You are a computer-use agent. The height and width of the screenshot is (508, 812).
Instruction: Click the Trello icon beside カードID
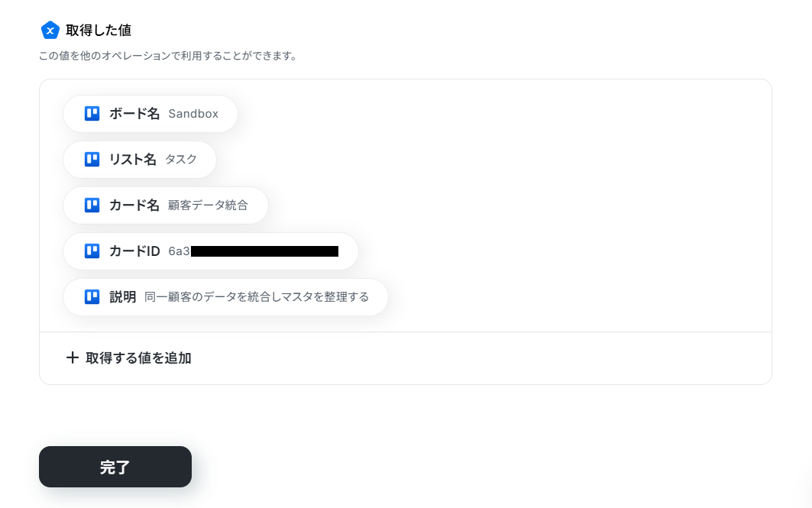click(x=92, y=251)
